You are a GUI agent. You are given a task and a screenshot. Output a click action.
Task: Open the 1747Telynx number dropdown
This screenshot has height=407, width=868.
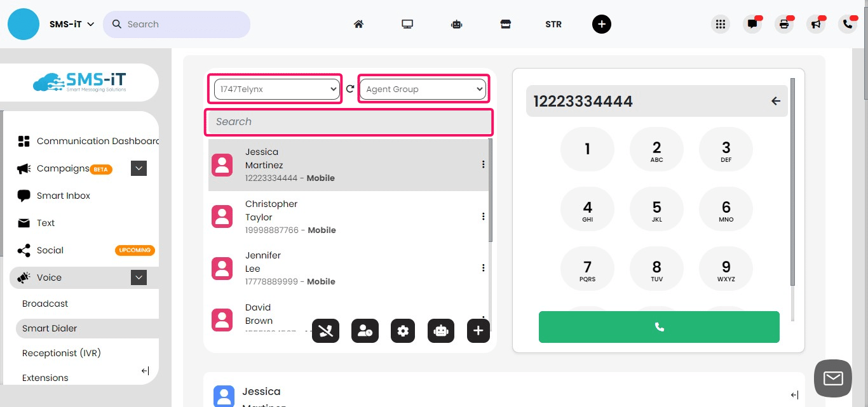(276, 90)
